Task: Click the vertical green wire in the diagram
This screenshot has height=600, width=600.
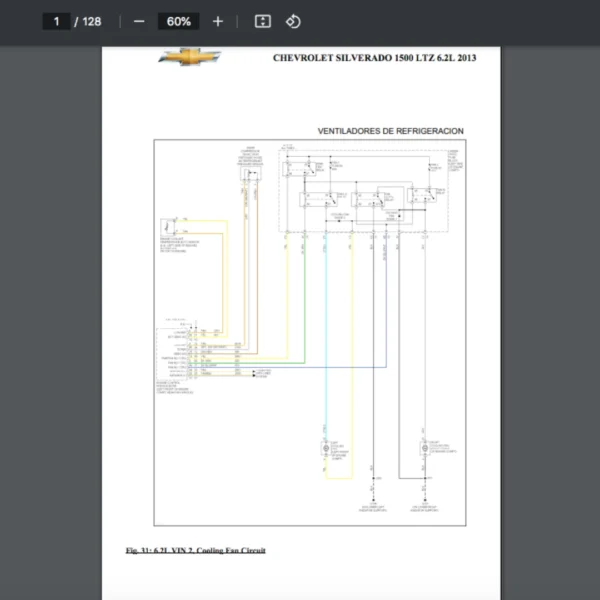Action: pos(305,300)
